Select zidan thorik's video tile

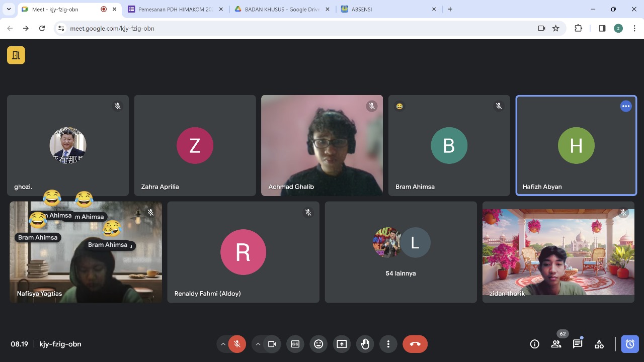coord(558,252)
